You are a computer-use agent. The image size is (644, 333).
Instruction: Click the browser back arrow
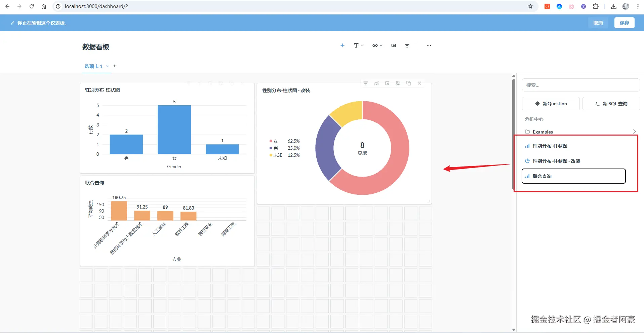[7, 6]
